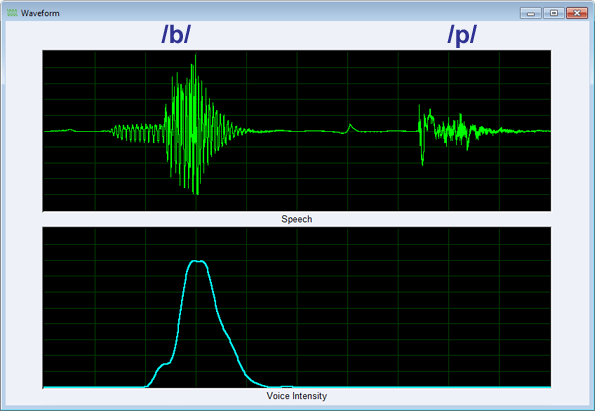This screenshot has width=595, height=411.
Task: Click the flat intensity baseline under /p/
Action: pyautogui.click(x=462, y=387)
